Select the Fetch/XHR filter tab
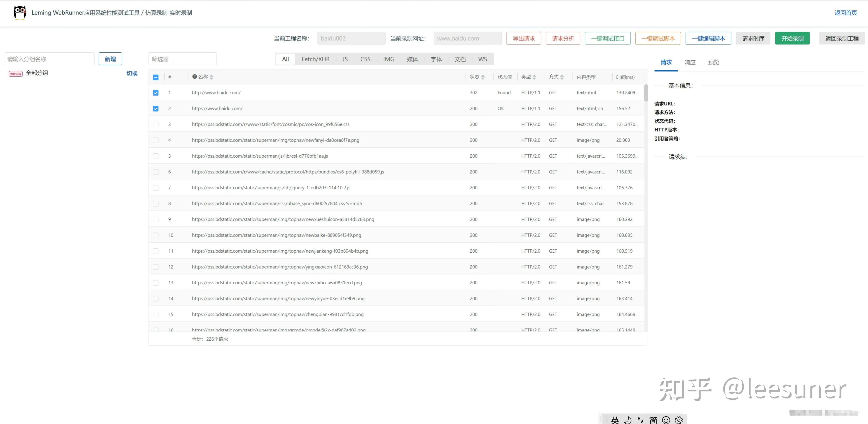Viewport: 868px width, 424px height. 315,59
